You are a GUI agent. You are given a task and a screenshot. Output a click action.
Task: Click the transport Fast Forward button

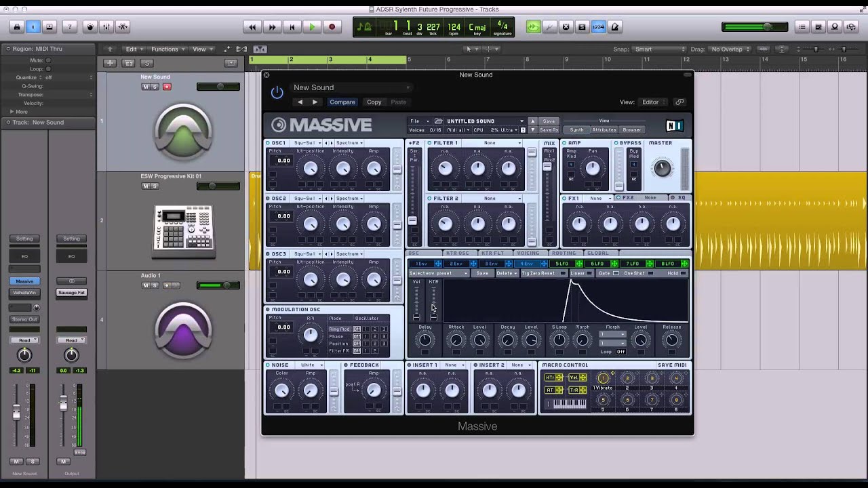[x=272, y=27]
